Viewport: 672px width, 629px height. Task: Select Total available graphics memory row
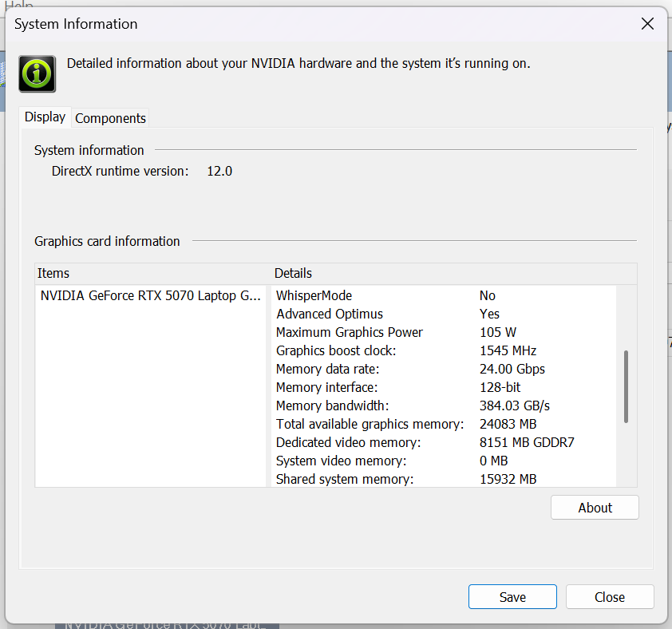tap(444, 424)
